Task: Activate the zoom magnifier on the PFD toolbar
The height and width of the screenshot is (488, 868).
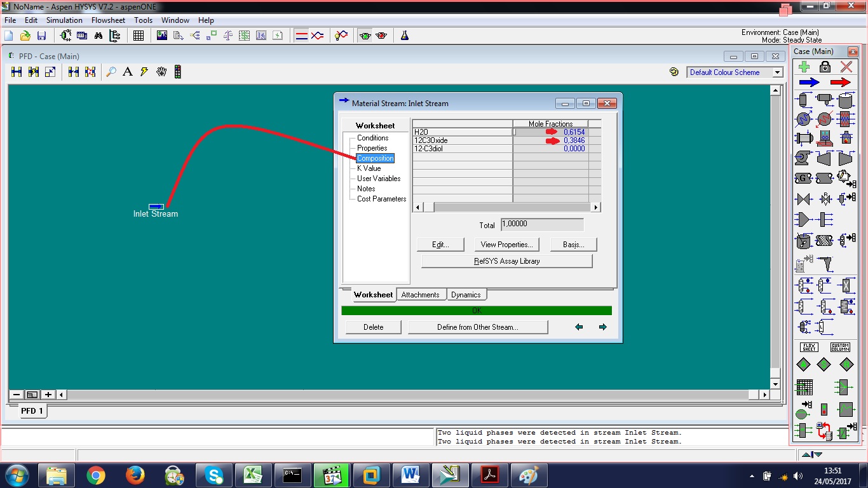Action: pos(112,71)
